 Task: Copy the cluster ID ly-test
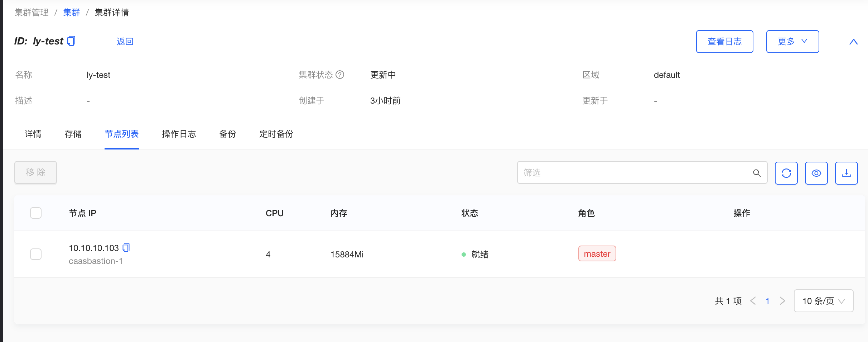tap(72, 41)
